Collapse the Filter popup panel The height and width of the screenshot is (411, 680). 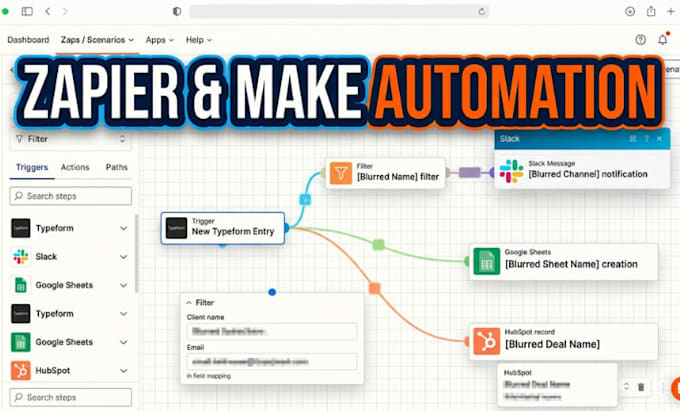(189, 303)
